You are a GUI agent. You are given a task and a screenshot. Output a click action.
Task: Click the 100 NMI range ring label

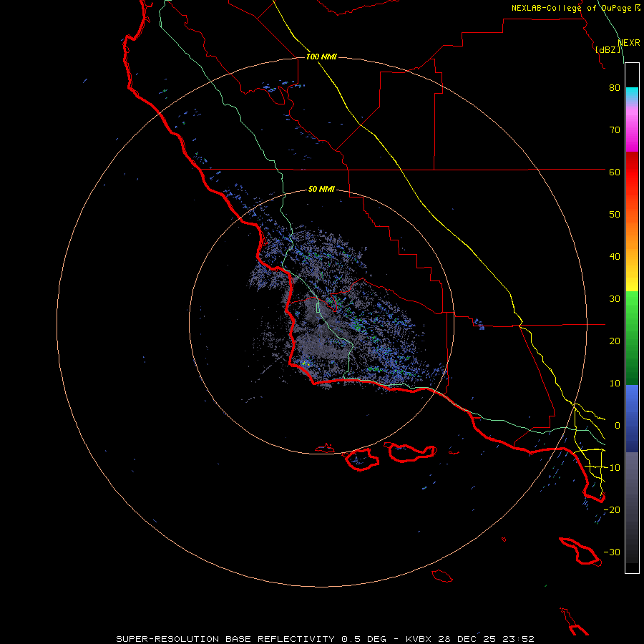tap(321, 57)
